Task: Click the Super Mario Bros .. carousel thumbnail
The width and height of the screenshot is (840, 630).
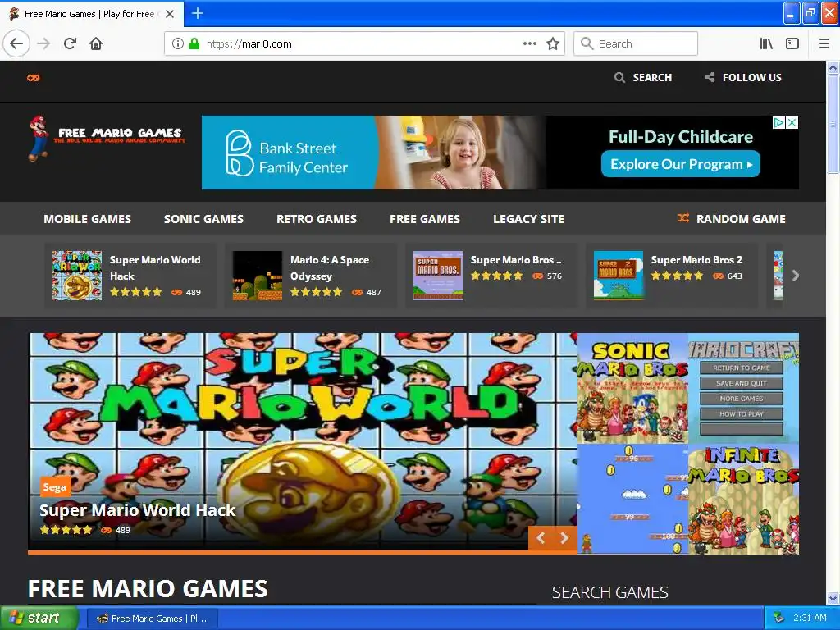Action: pos(438,276)
